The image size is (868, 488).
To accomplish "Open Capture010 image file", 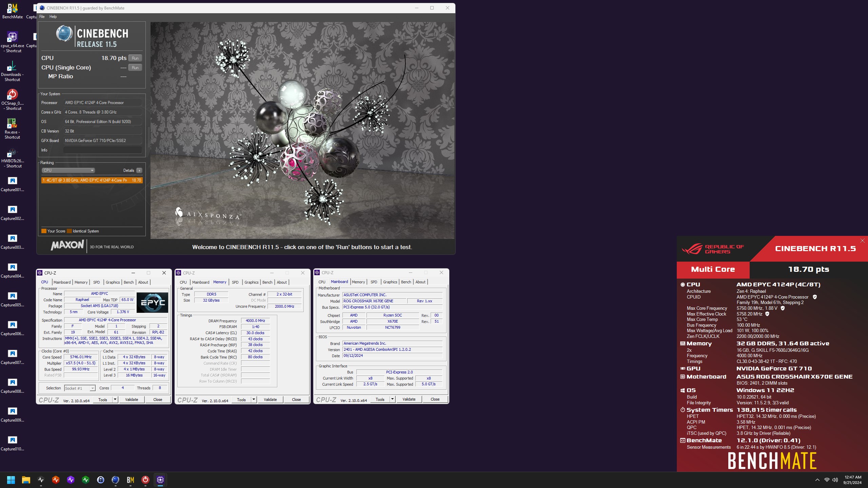I will 12,444.
